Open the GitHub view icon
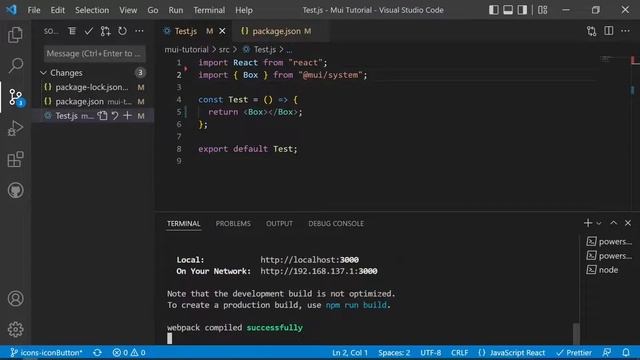 pos(16,190)
